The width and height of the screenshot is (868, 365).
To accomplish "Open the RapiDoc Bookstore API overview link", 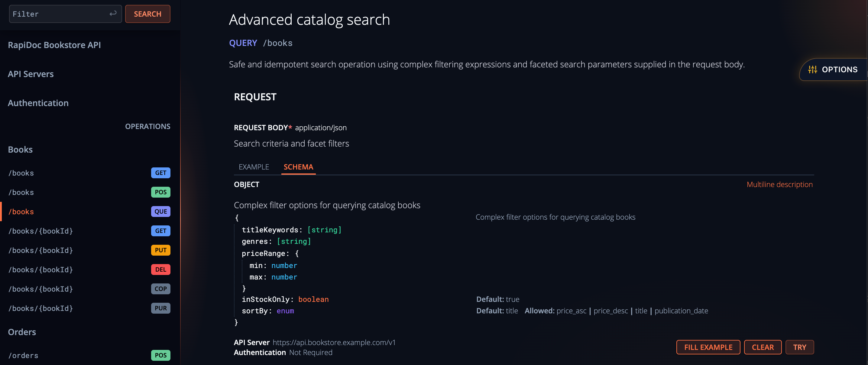I will pyautogui.click(x=54, y=45).
